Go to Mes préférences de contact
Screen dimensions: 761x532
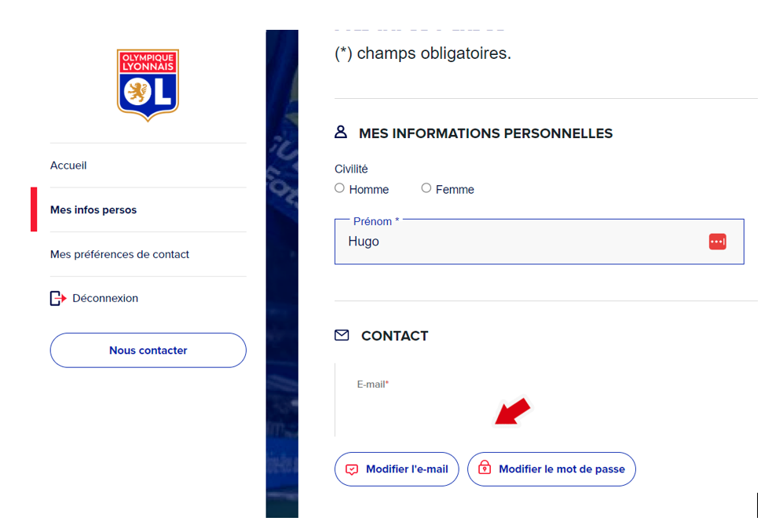pos(119,254)
